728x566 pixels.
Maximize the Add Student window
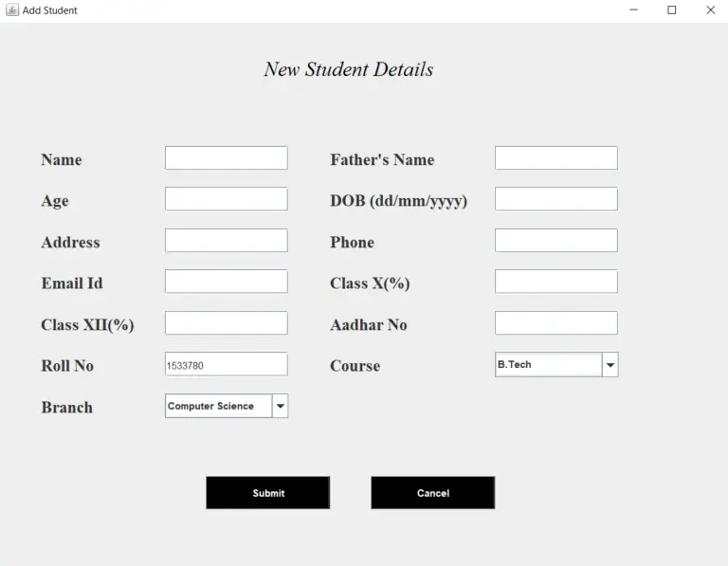point(672,10)
